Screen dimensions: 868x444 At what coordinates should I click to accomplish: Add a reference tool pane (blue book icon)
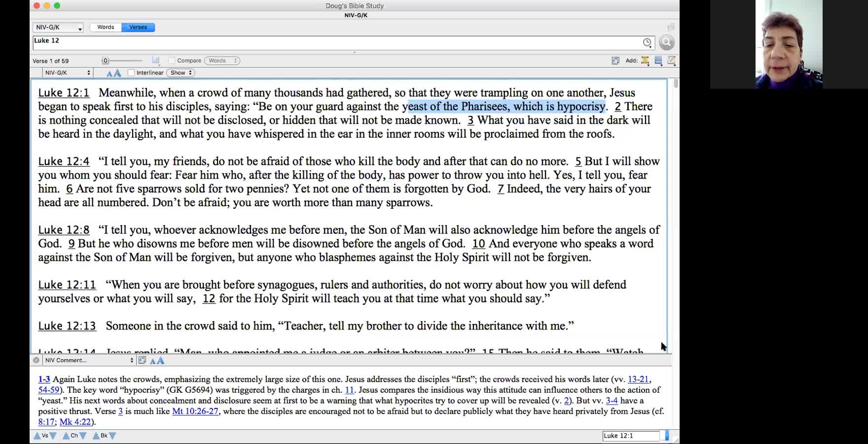point(658,61)
